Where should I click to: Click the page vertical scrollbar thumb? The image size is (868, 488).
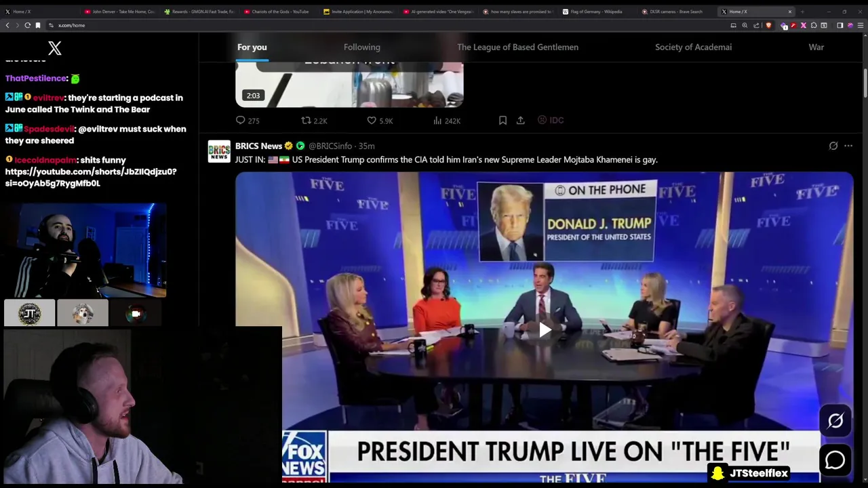[865, 83]
